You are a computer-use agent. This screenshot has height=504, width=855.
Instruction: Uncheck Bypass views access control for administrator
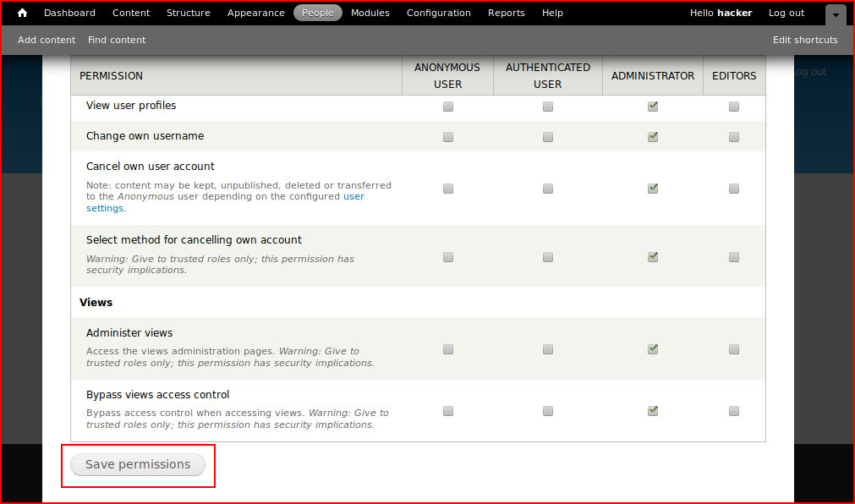[x=653, y=411]
